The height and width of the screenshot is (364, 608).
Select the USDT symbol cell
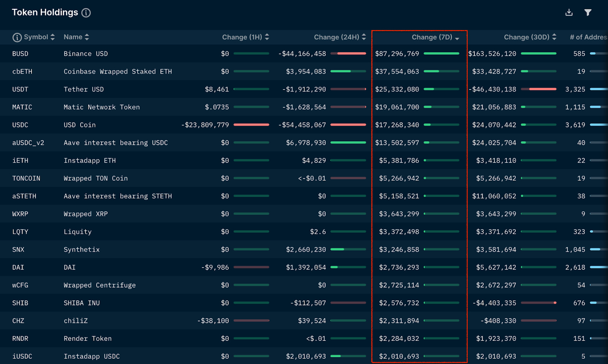pyautogui.click(x=20, y=89)
